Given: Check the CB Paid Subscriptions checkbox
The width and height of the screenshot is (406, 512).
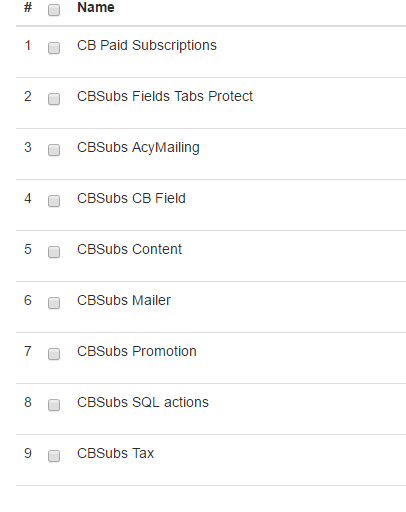Looking at the screenshot, I should pos(54,48).
